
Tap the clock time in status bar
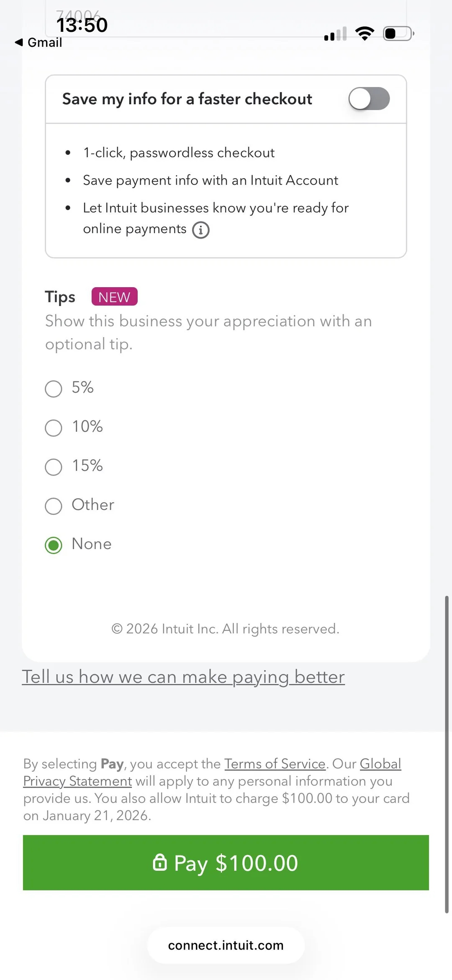pos(82,25)
